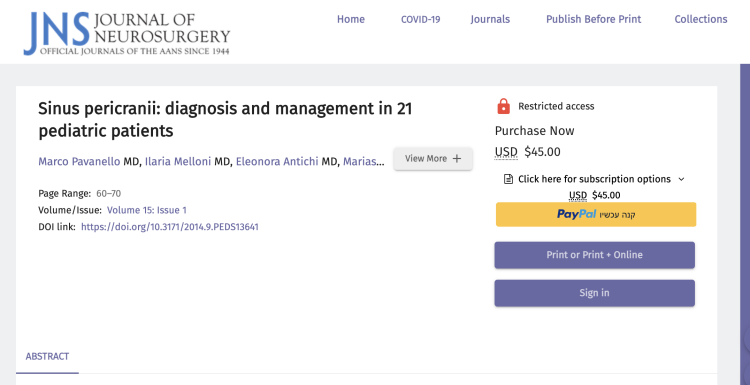Click View More to expand the authors
Image resolution: width=750 pixels, height=385 pixels.
point(433,159)
